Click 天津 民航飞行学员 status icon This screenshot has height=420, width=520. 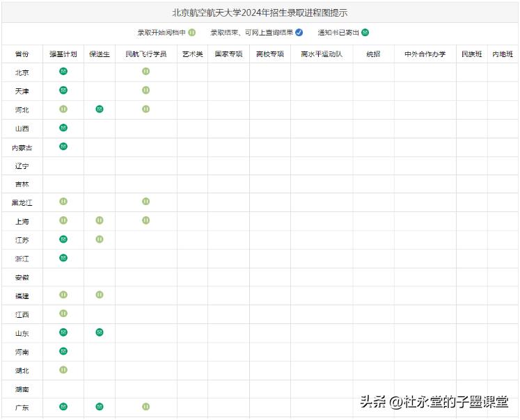pos(146,90)
